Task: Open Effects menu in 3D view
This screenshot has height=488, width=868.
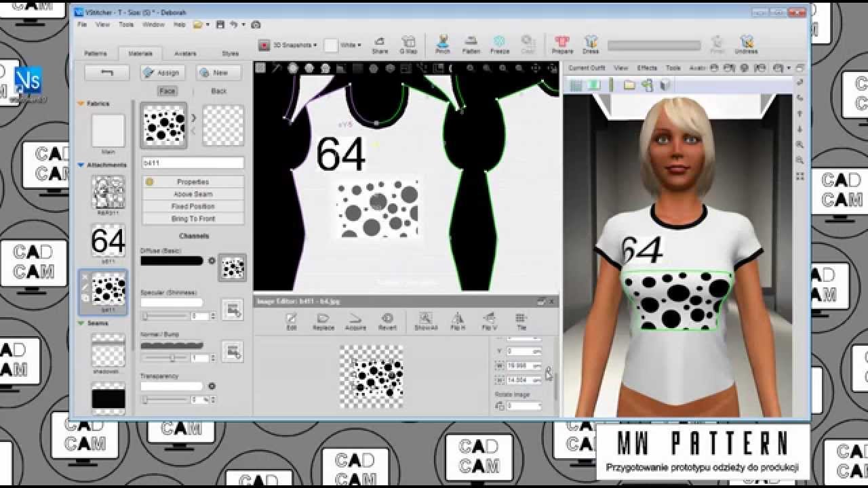Action: [x=647, y=68]
